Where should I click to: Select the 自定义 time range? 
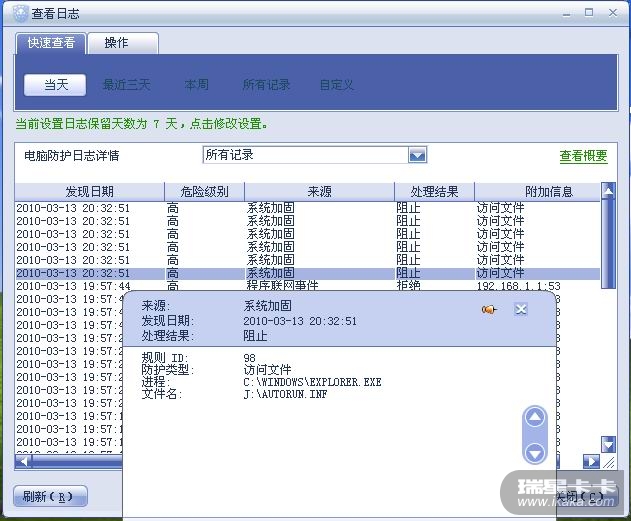click(x=336, y=85)
